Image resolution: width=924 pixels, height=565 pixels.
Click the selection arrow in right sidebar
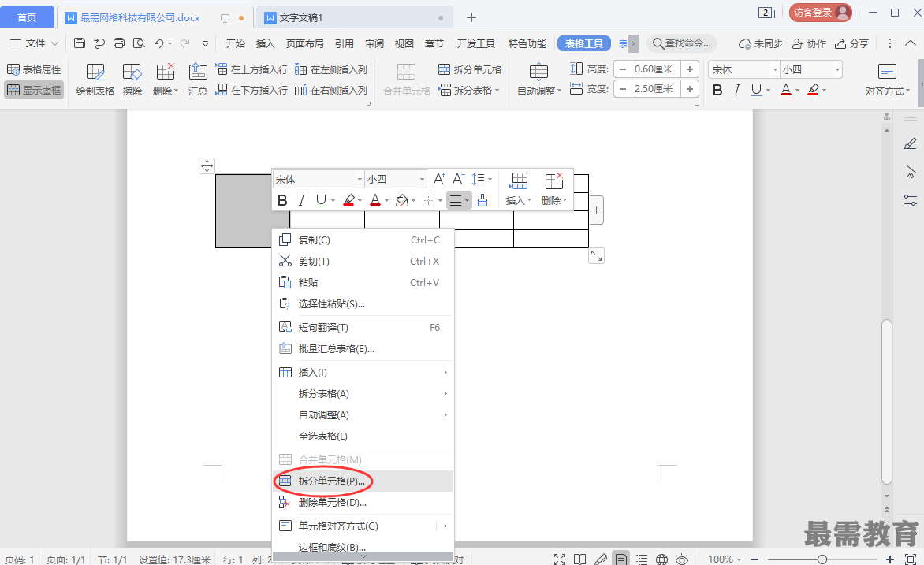tap(911, 172)
